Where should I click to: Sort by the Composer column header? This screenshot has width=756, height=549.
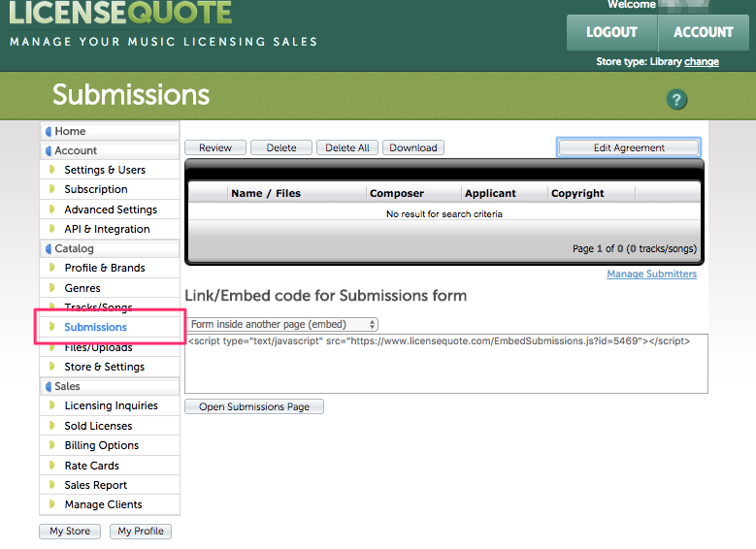click(x=397, y=193)
